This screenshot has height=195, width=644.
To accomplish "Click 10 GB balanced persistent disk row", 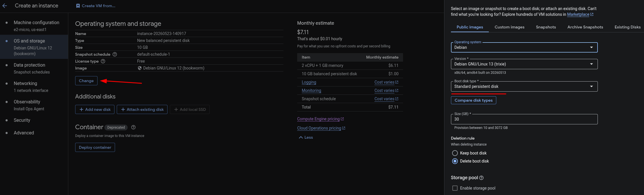I will [350, 74].
